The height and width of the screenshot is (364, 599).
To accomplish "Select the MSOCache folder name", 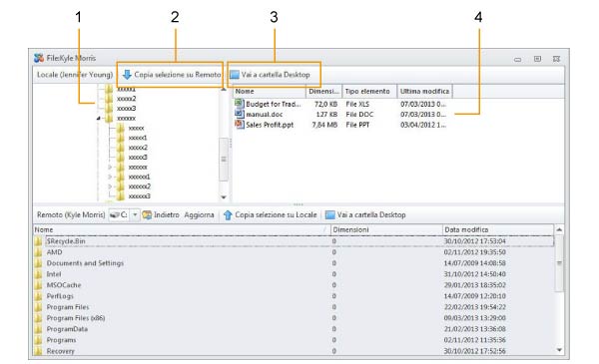I will 64,285.
